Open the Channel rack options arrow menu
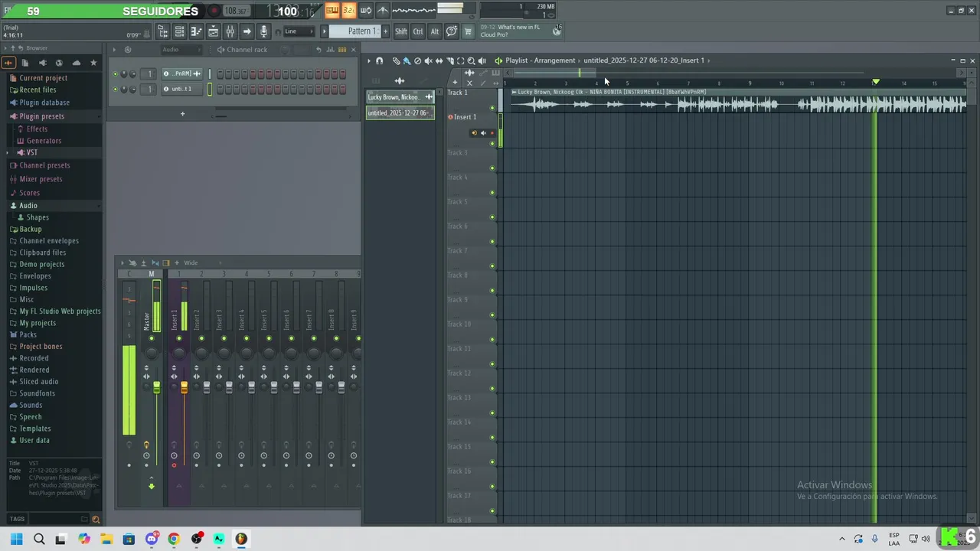Image resolution: width=980 pixels, height=551 pixels. (x=114, y=50)
